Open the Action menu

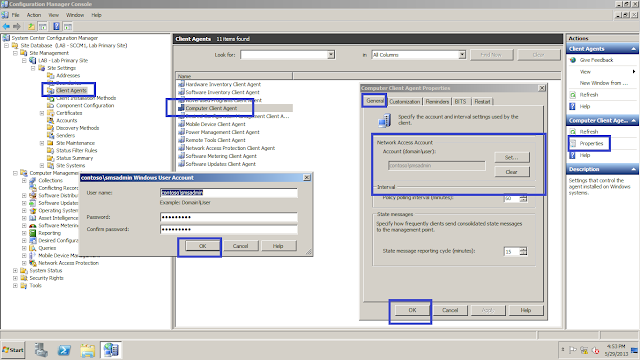tap(34, 15)
